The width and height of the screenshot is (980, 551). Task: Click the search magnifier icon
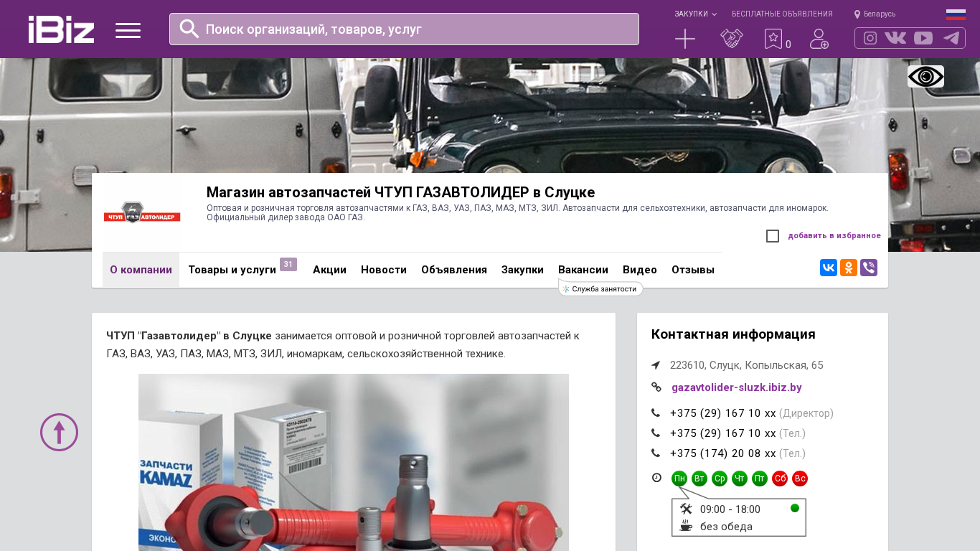click(189, 29)
